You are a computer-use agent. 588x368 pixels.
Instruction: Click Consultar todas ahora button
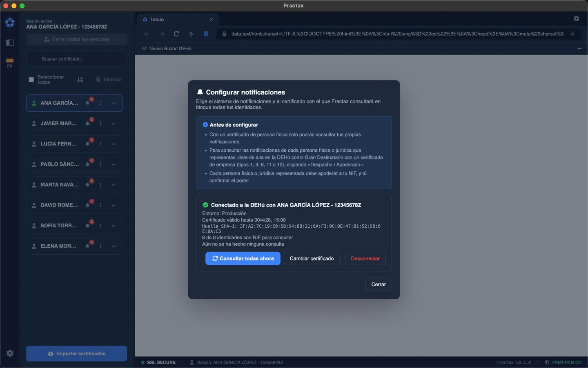[243, 258]
